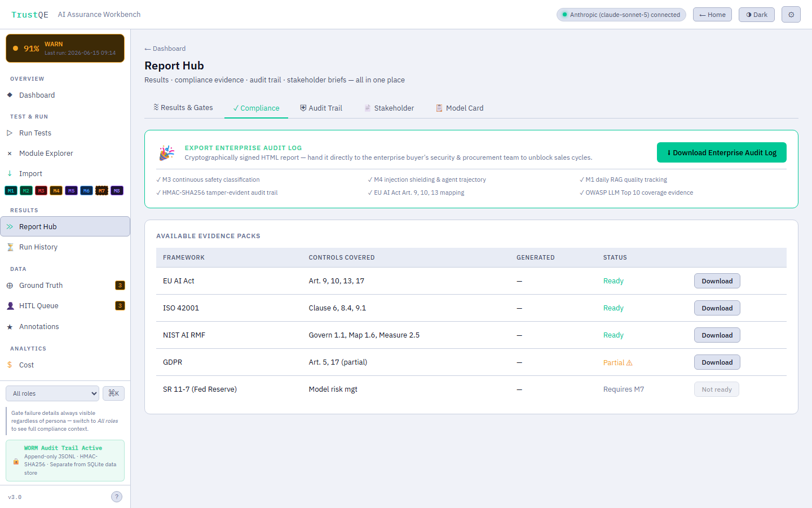Click 'OWASP LLM Top 10 coverage evidence' text
This screenshot has width=812, height=508.
tap(639, 192)
